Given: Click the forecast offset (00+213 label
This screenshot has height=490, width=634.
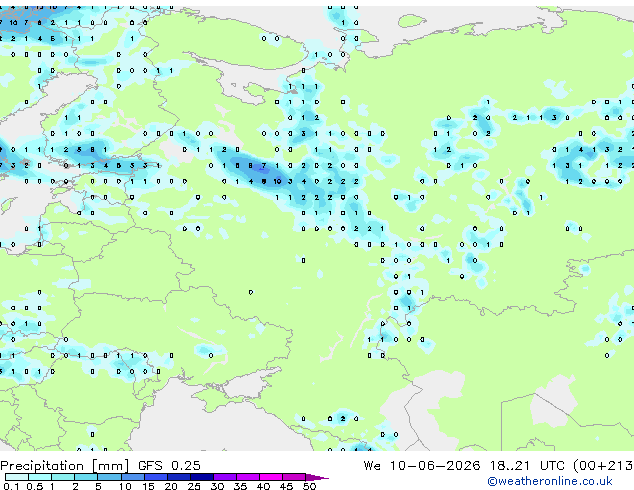Looking at the screenshot, I should [603, 466].
